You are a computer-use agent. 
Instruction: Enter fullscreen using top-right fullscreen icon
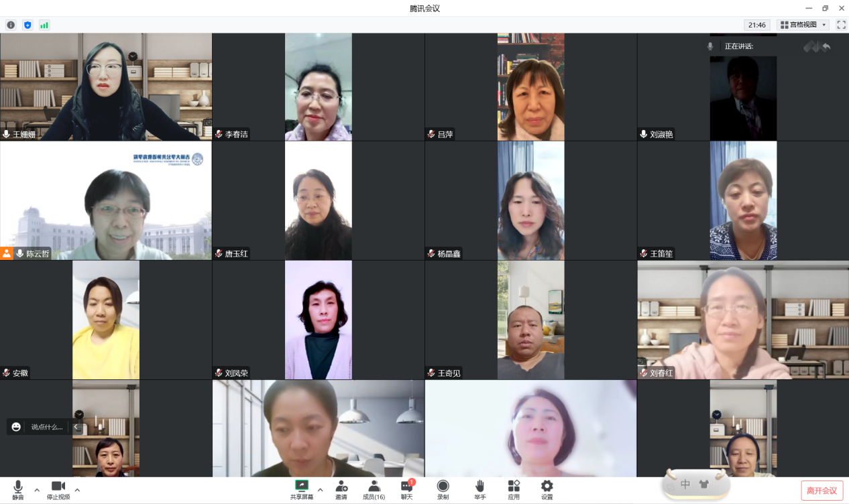point(841,25)
